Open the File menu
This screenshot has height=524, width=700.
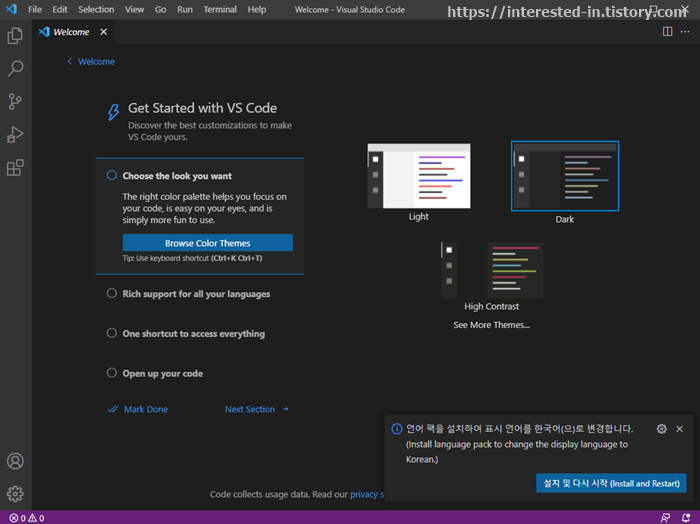[34, 9]
